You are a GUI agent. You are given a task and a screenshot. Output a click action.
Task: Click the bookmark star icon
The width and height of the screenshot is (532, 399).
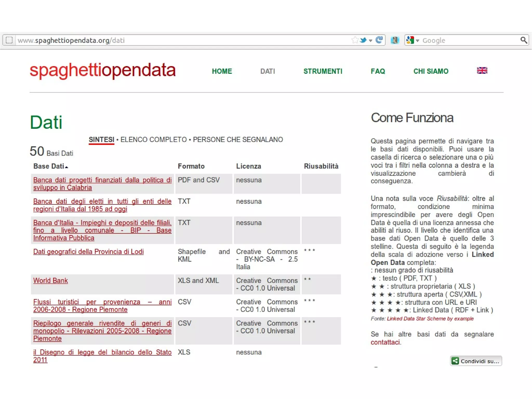355,40
